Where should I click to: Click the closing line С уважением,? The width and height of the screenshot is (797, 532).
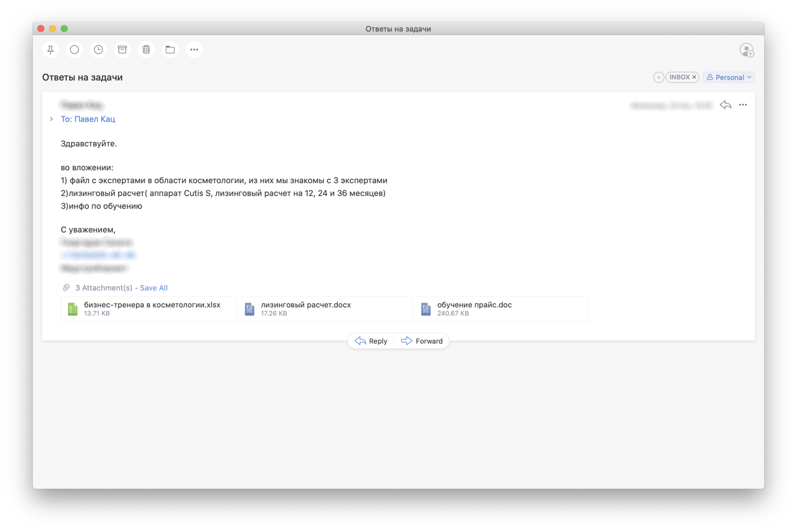tap(88, 229)
